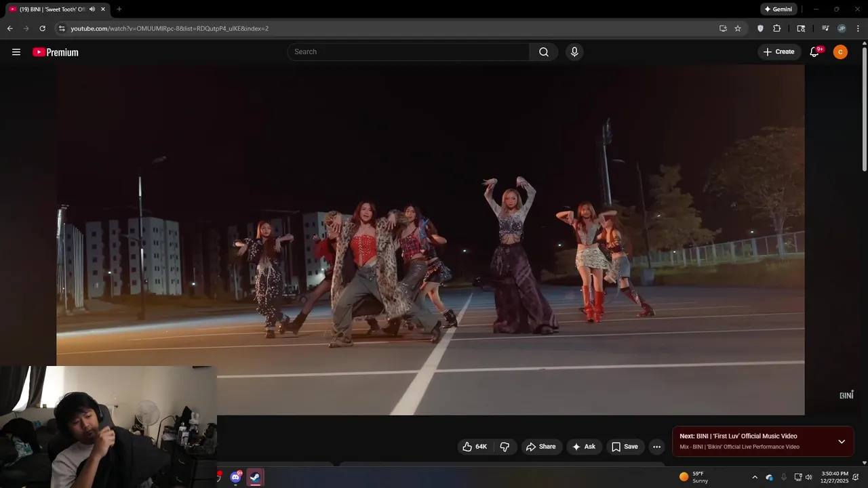Open the shield extension icon
Viewport: 868px width, 488px height.
[760, 28]
